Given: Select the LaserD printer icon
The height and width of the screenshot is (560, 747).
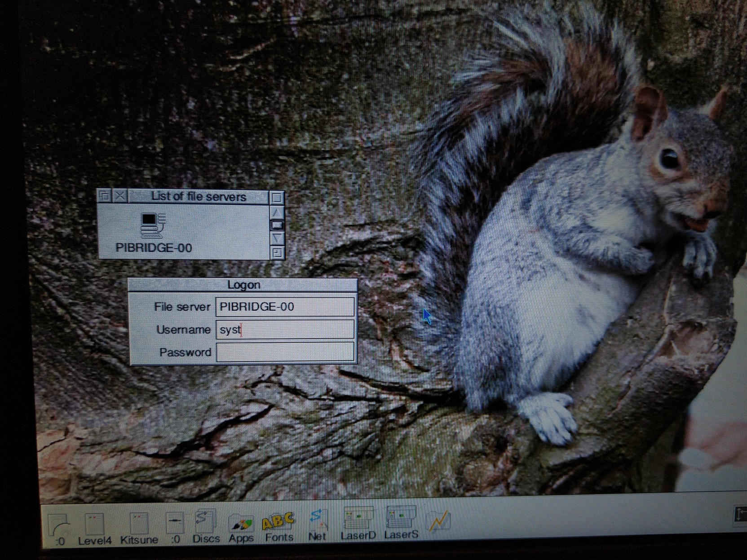Looking at the screenshot, I should 358,519.
